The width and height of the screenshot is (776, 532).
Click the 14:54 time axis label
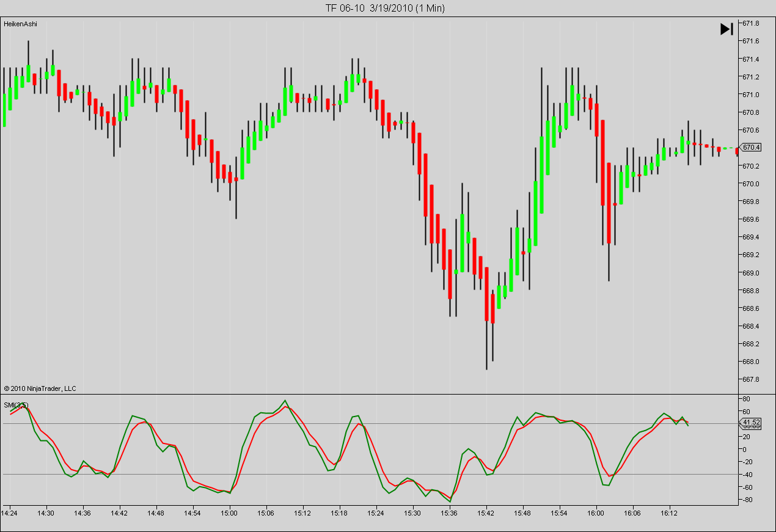coord(193,513)
